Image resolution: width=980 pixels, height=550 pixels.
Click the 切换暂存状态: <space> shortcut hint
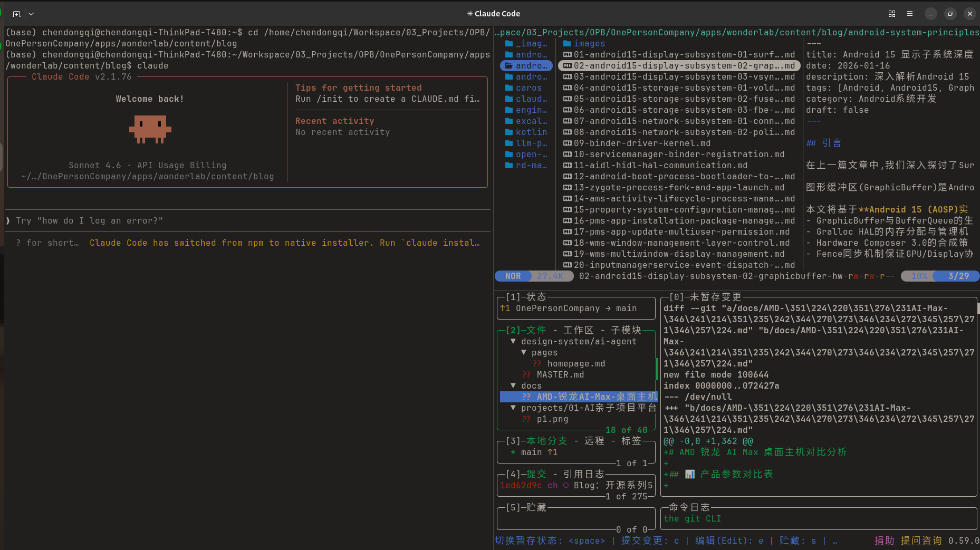click(550, 541)
